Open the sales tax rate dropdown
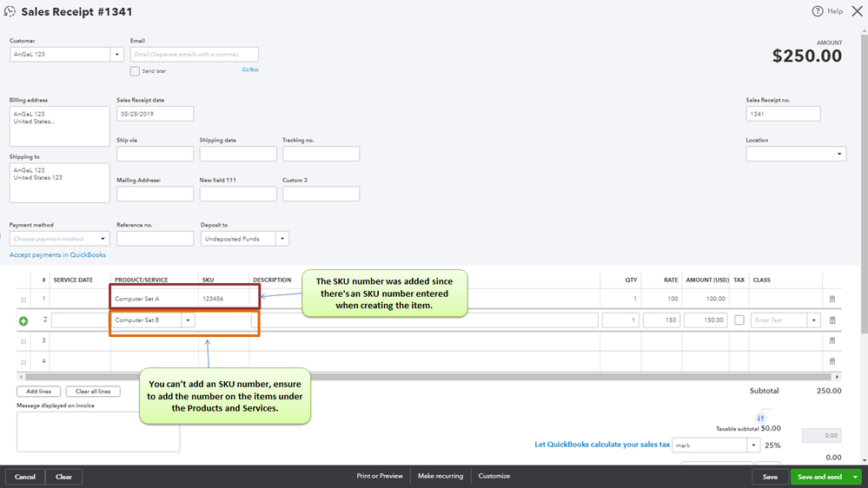 [x=753, y=445]
